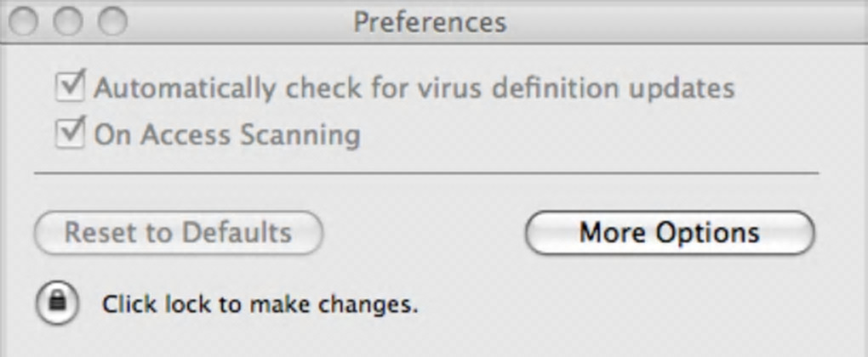Click the Reset to Defaults button
The height and width of the screenshot is (357, 868).
pyautogui.click(x=178, y=233)
